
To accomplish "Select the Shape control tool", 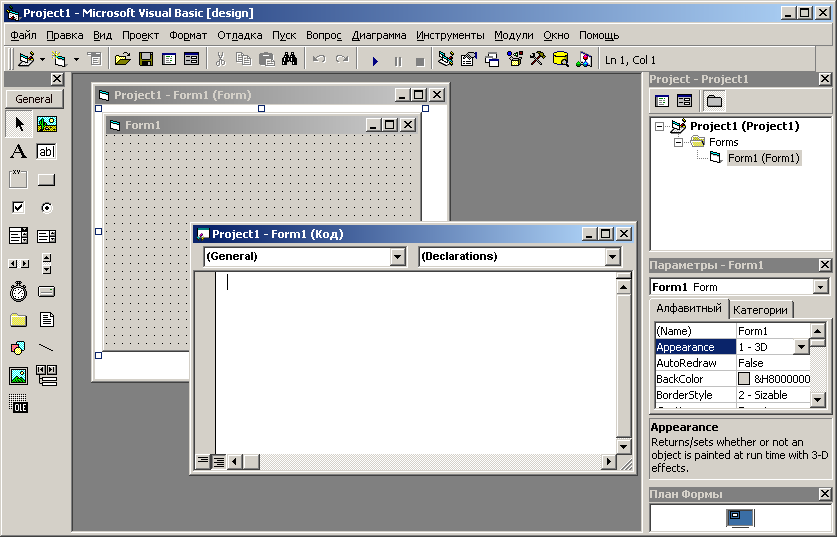I will pos(18,348).
